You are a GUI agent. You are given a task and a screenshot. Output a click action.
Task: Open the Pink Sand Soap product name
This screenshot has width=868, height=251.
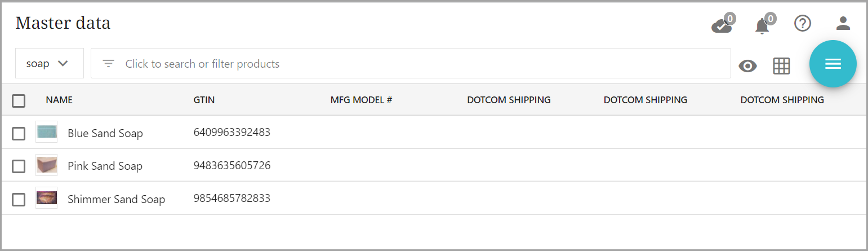point(105,166)
